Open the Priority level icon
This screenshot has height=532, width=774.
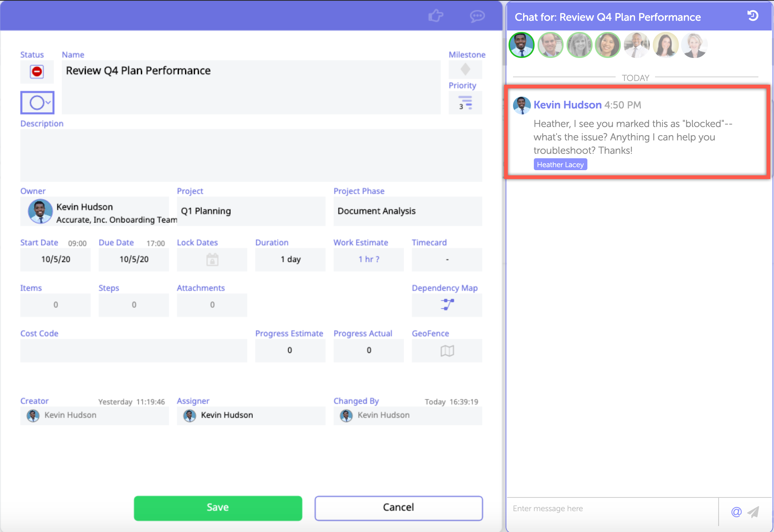(x=465, y=103)
